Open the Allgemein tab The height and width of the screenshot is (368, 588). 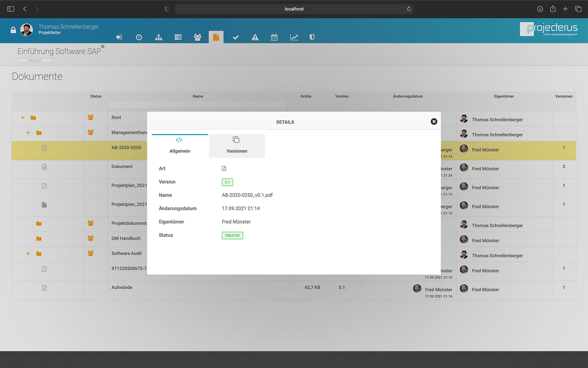tap(180, 146)
